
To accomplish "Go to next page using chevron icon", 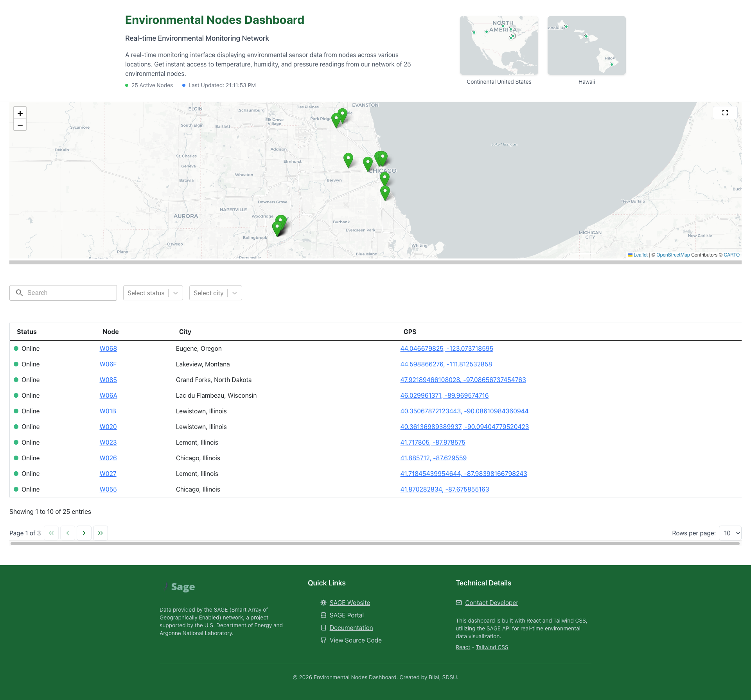I will point(84,533).
